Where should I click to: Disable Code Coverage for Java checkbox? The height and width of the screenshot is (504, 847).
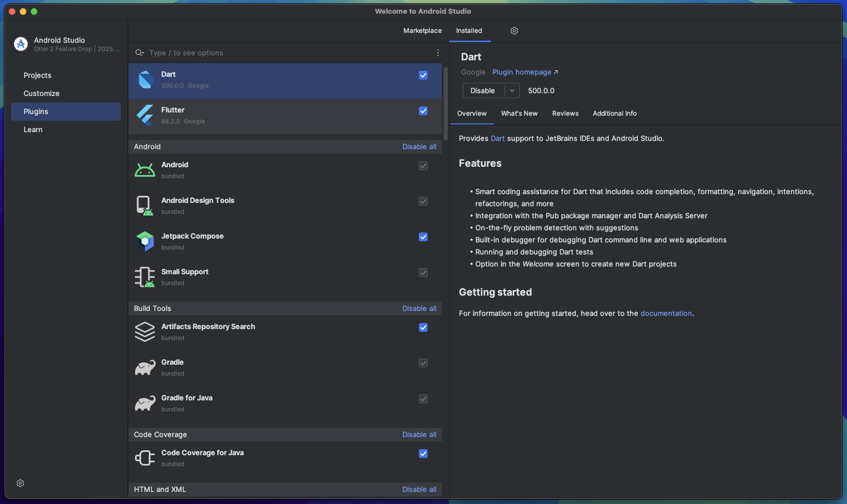[x=423, y=454]
